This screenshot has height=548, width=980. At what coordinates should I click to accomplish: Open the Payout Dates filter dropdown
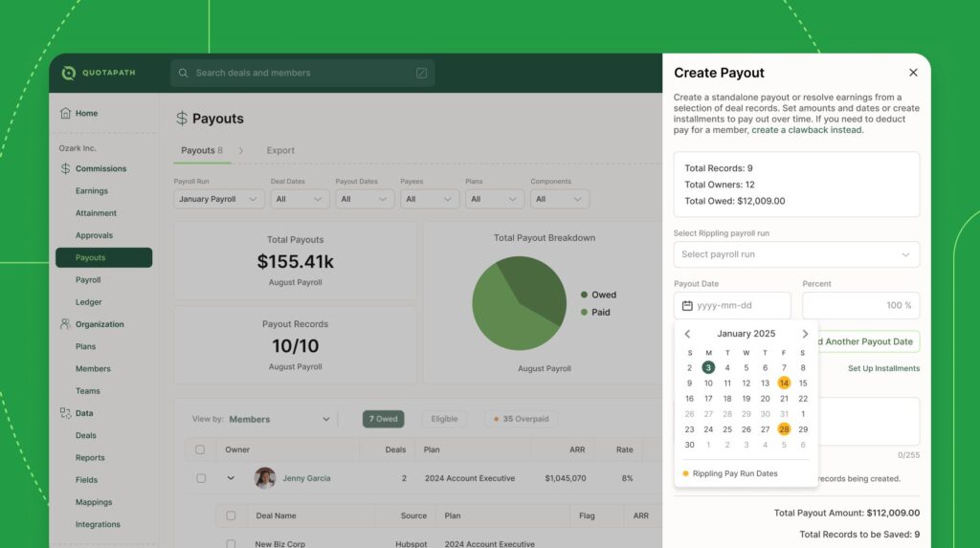pyautogui.click(x=365, y=199)
